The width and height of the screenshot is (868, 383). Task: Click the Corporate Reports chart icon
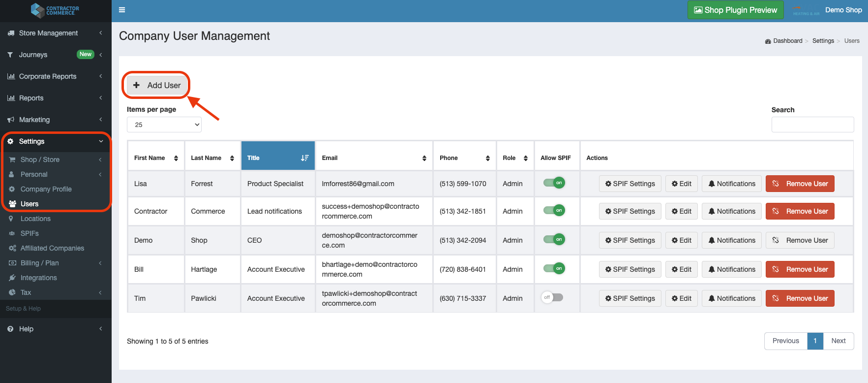pos(11,76)
